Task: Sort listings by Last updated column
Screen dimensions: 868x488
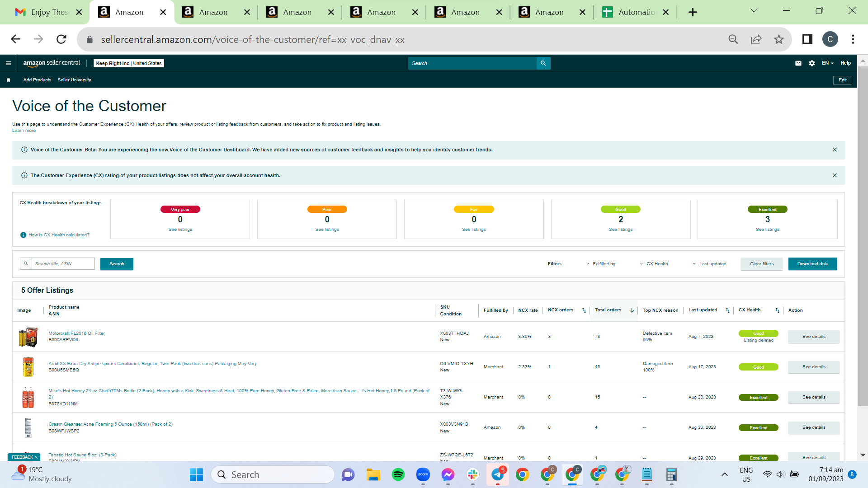Action: [x=727, y=310]
